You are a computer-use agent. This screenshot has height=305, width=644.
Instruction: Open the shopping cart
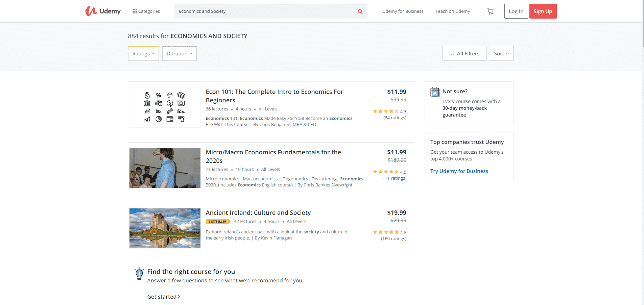coord(490,11)
